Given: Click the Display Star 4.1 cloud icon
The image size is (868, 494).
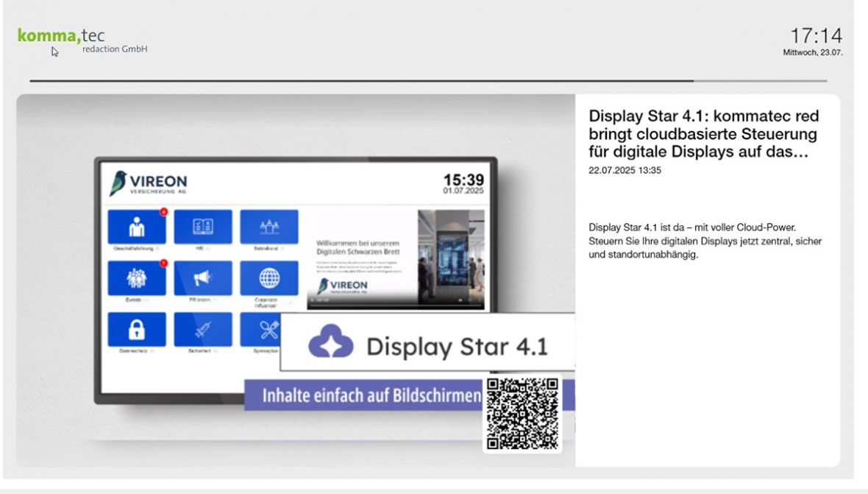Looking at the screenshot, I should tap(329, 340).
